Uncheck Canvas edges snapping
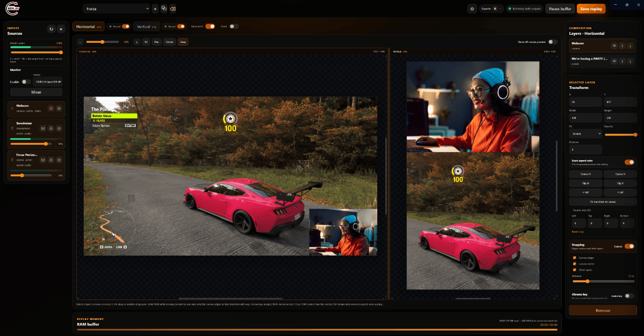644x336 pixels. coord(575,257)
